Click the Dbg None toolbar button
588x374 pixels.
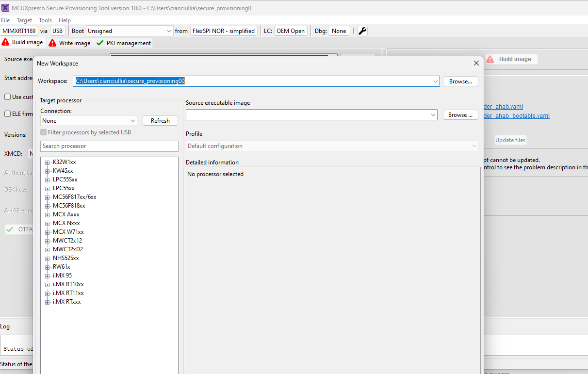point(339,31)
